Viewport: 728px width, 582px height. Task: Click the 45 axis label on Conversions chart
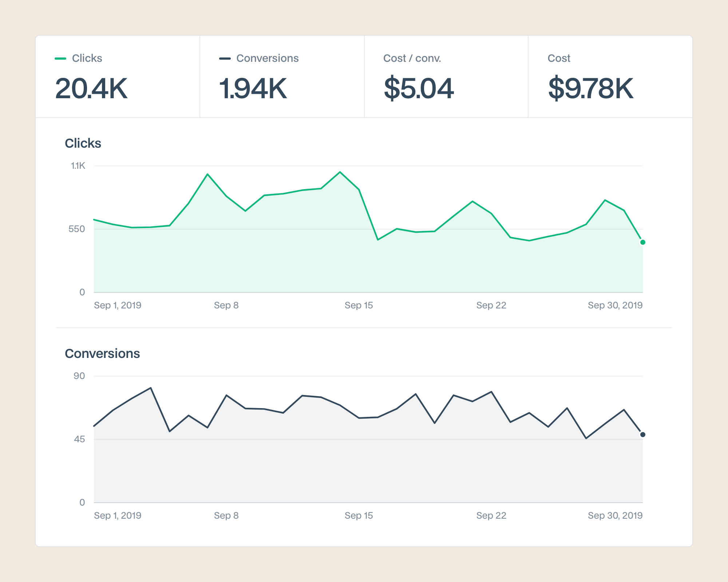(x=79, y=439)
